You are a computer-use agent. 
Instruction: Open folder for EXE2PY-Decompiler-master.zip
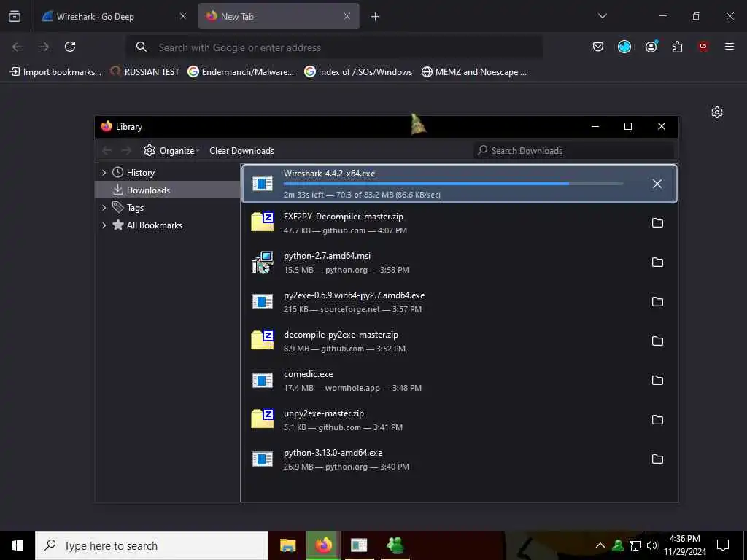pos(657,223)
